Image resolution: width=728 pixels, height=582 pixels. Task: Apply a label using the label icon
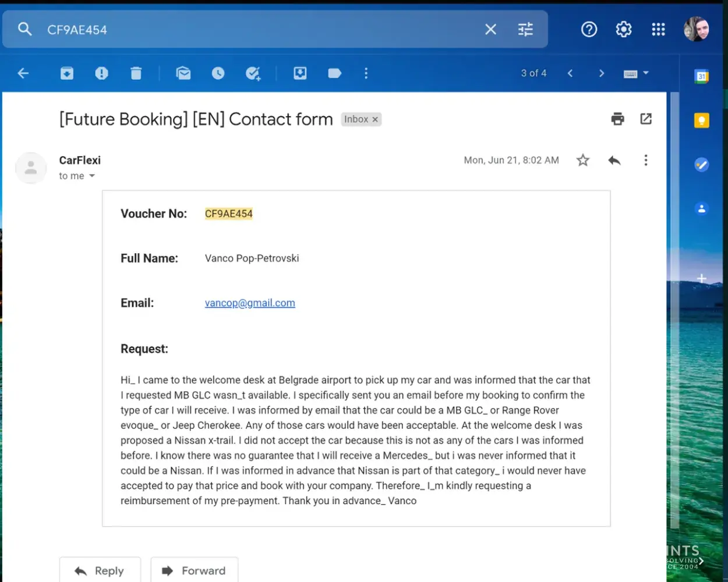[x=335, y=73]
